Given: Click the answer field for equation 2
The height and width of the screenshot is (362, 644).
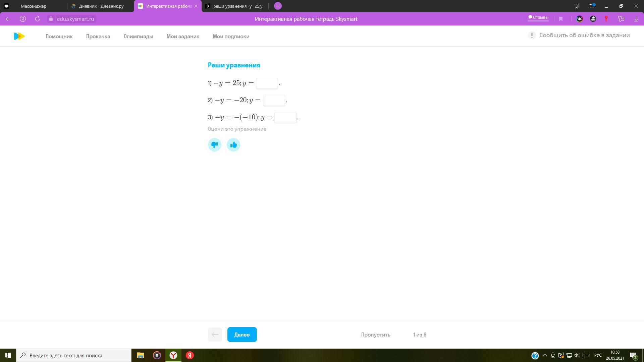Looking at the screenshot, I should [x=274, y=100].
